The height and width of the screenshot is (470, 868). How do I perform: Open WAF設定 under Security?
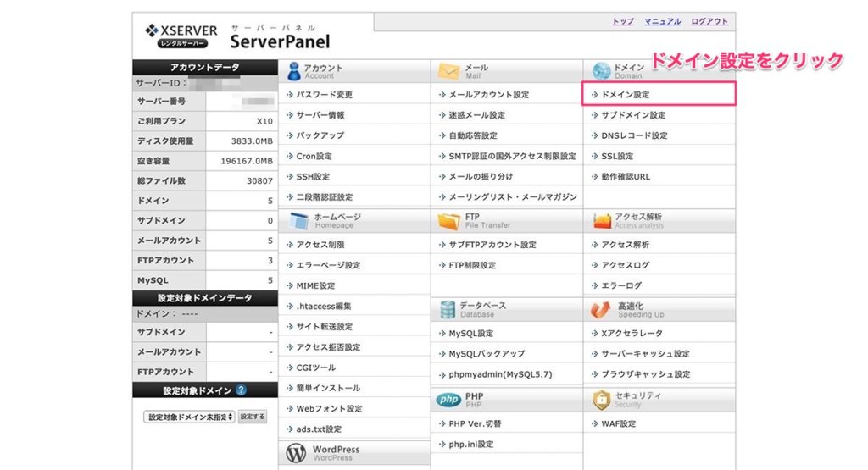tap(618, 423)
